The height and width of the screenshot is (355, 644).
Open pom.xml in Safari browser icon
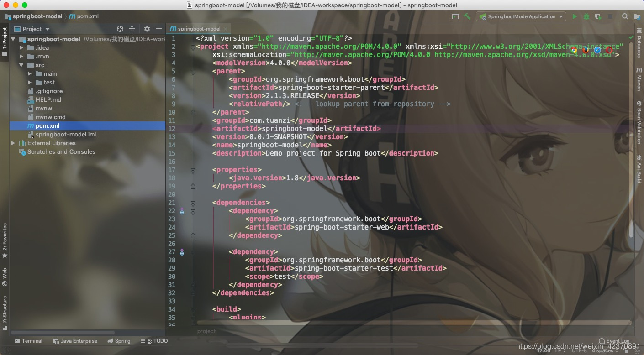pos(597,50)
